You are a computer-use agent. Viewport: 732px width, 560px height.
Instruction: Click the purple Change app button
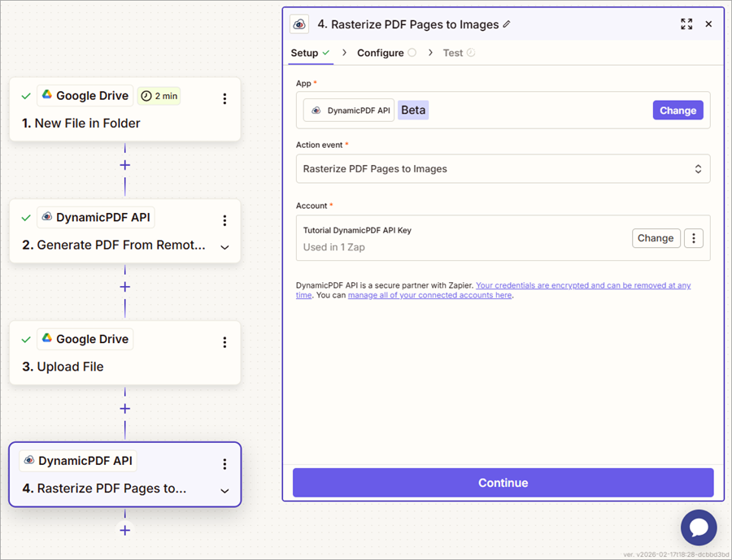[x=678, y=111]
